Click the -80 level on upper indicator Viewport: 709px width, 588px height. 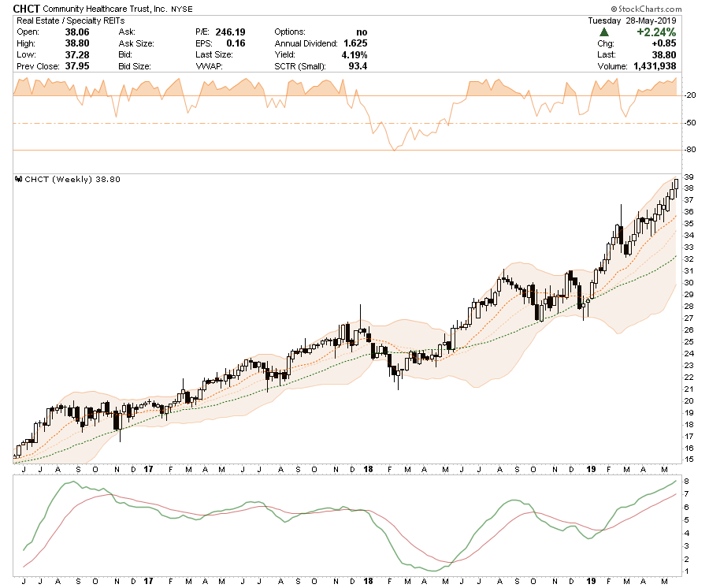(690, 150)
